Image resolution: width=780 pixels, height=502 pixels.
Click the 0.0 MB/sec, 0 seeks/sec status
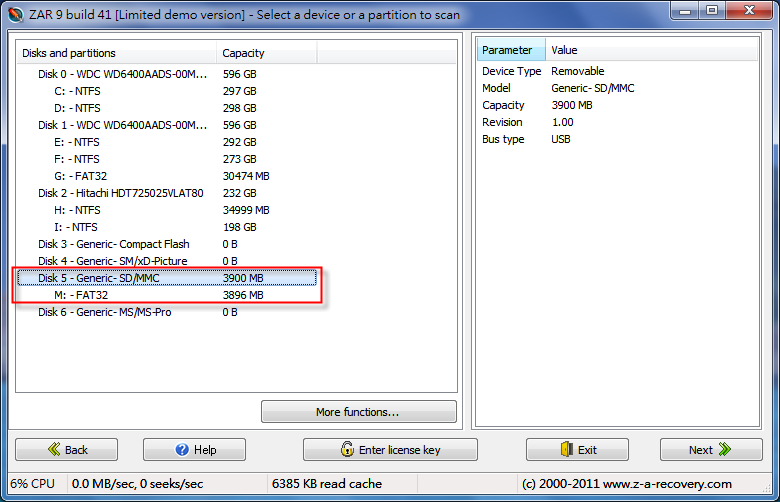click(x=137, y=484)
